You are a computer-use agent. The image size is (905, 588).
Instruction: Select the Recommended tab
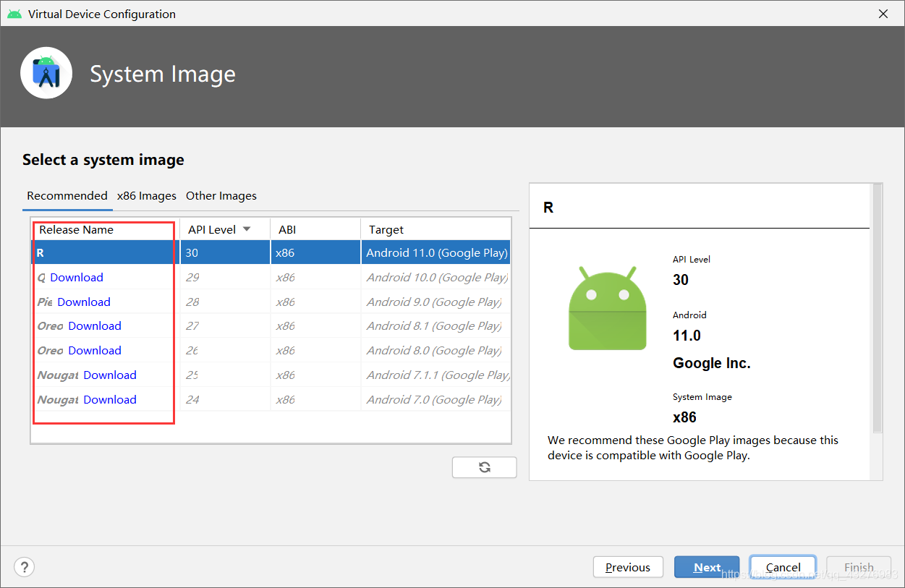pyautogui.click(x=67, y=196)
